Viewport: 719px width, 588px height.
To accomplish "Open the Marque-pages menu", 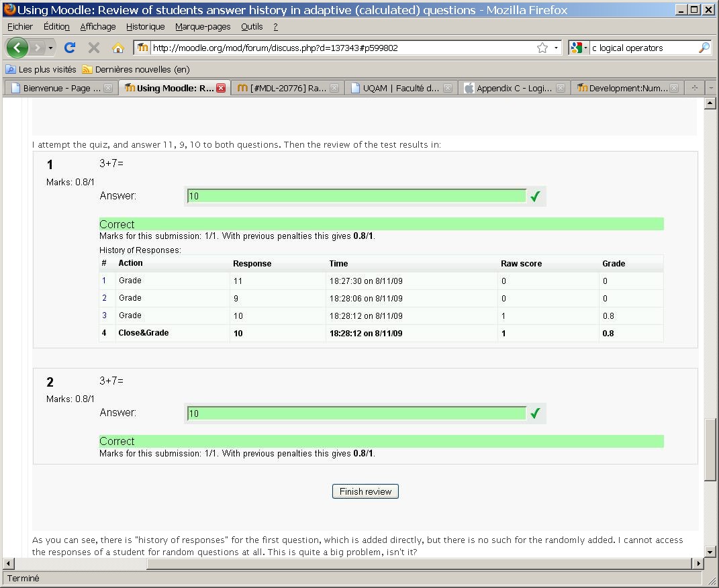I will click(203, 27).
